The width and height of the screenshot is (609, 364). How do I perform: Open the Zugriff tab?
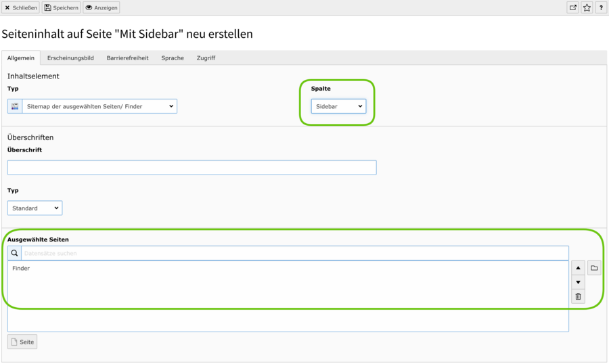(x=206, y=58)
